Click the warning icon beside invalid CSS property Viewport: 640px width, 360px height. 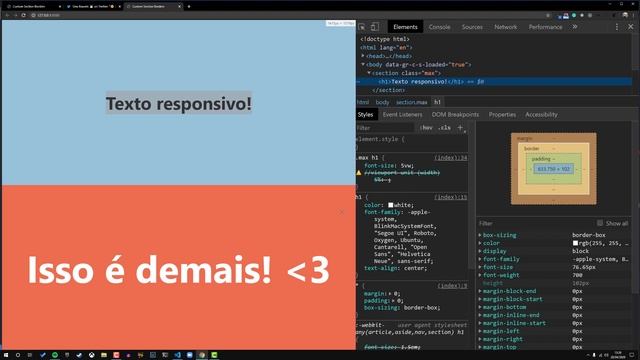tap(359, 173)
